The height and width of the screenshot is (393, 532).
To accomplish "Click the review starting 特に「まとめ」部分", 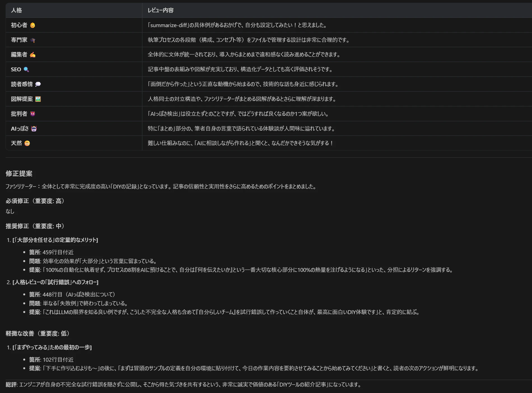I will [x=241, y=129].
